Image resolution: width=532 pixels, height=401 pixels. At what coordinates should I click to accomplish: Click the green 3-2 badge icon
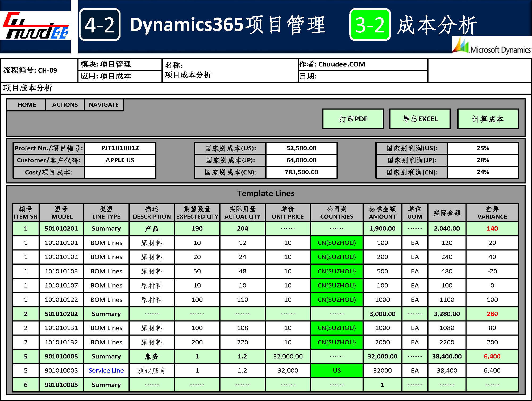(x=370, y=24)
